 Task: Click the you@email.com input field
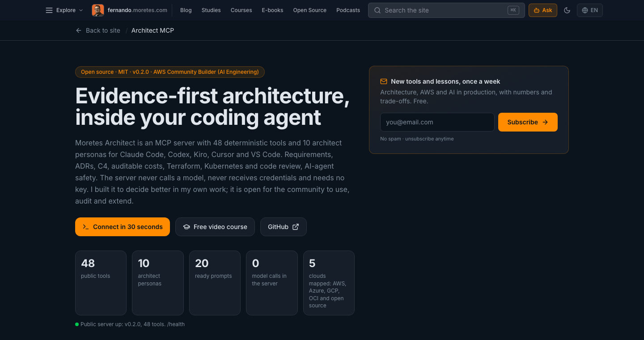(437, 122)
